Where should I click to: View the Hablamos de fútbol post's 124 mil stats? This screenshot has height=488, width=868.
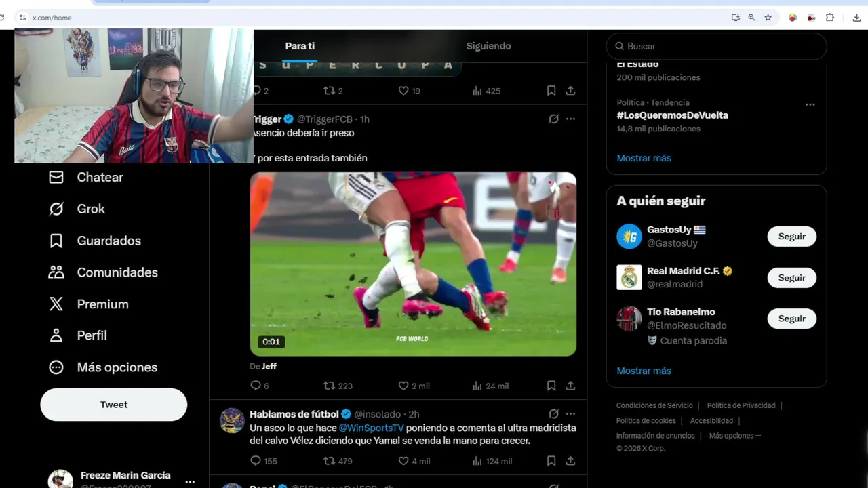click(492, 461)
